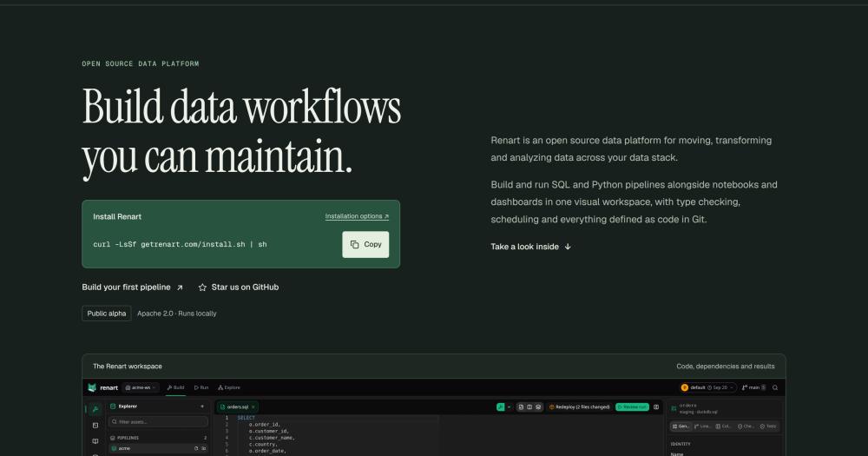The width and height of the screenshot is (868, 456).
Task: Select the second sidebar panel icon
Action: coord(95,426)
